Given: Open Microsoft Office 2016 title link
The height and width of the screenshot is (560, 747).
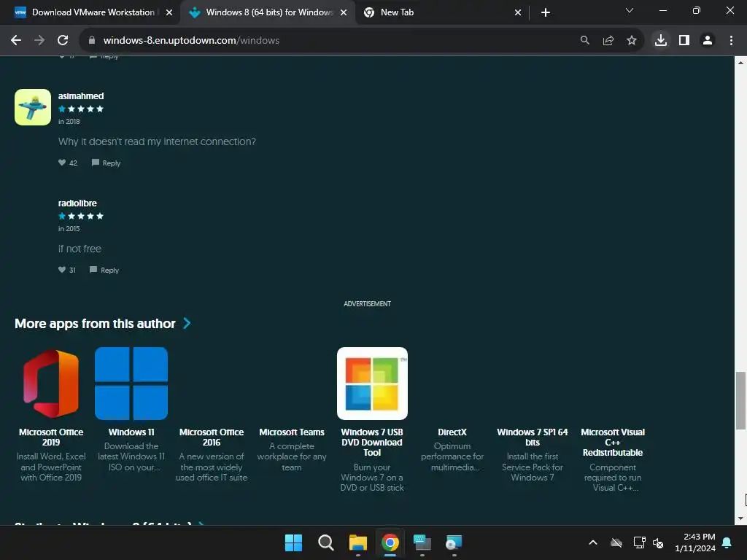Looking at the screenshot, I should coord(212,437).
